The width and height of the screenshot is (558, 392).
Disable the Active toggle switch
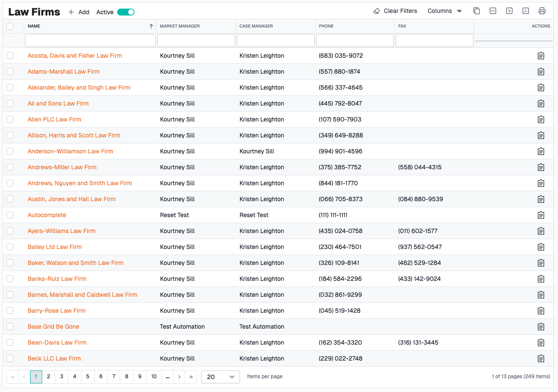(x=125, y=12)
